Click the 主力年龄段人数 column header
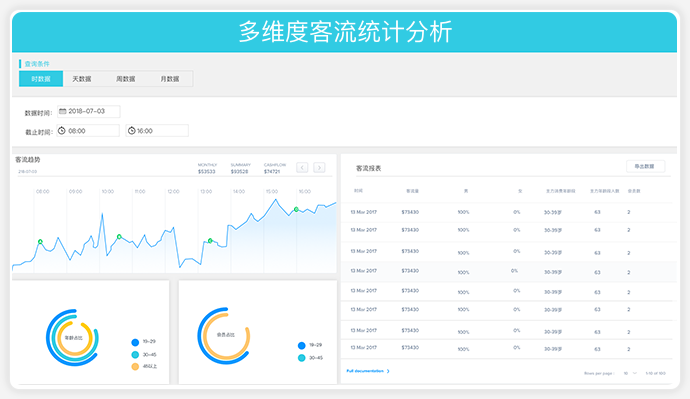Image resolution: width=690 pixels, height=399 pixels. pyautogui.click(x=605, y=191)
